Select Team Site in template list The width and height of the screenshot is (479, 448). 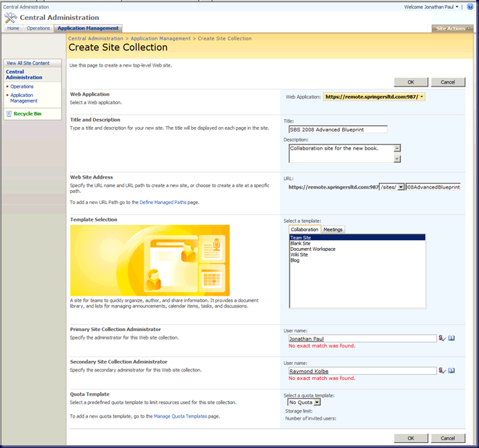click(357, 237)
